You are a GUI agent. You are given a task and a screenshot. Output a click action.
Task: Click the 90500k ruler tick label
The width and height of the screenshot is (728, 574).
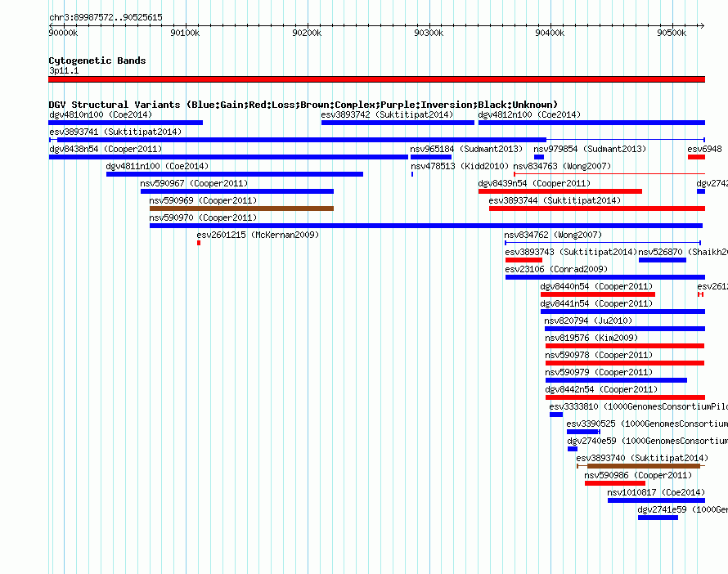(672, 33)
